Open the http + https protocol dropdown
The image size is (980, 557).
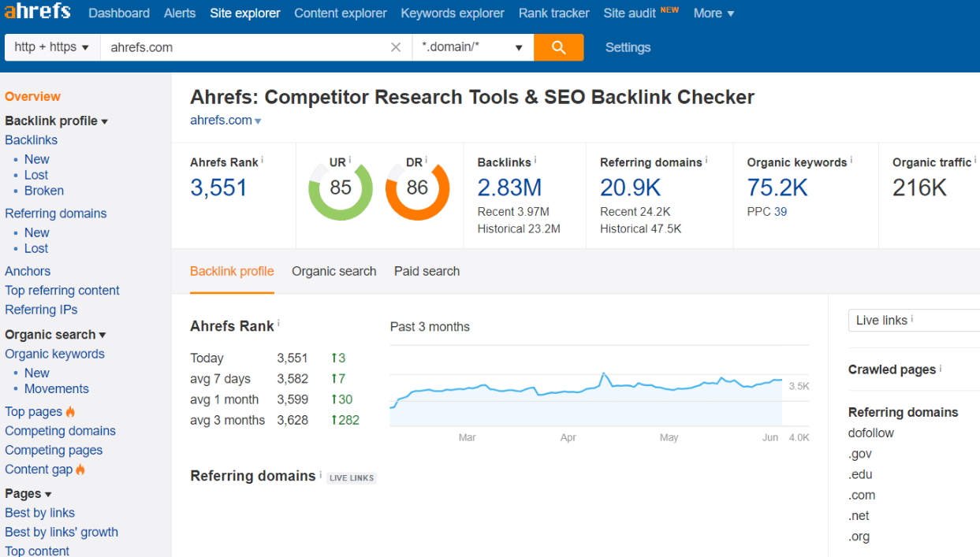[x=52, y=47]
